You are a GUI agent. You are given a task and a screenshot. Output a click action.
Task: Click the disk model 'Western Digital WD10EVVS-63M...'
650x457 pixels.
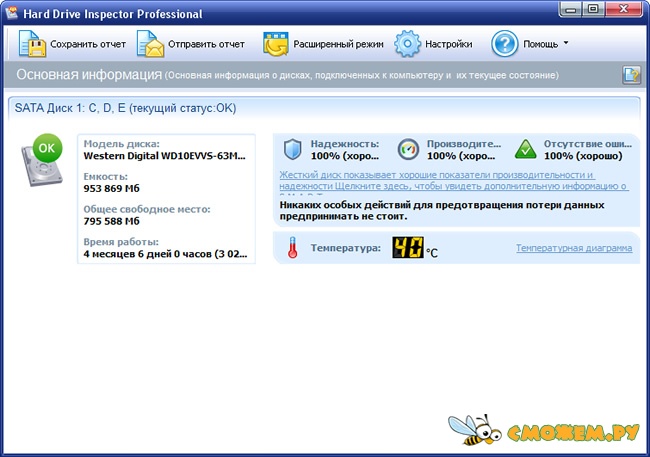[x=165, y=156]
